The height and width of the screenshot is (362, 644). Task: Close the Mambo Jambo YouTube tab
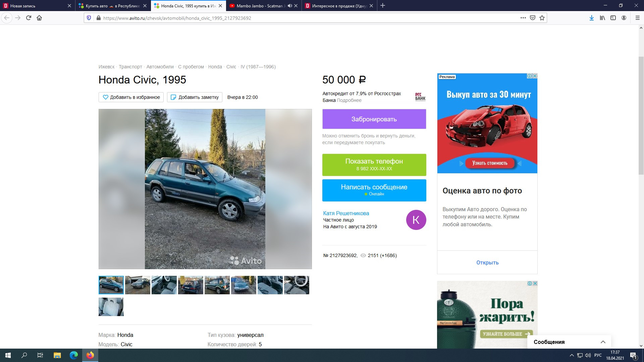tap(296, 6)
